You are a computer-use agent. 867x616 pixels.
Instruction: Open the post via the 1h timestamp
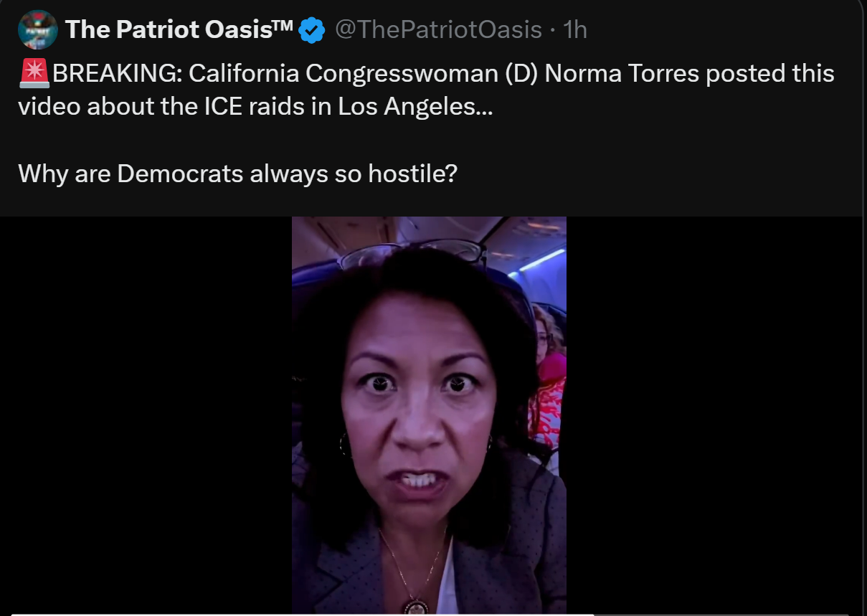pos(575,29)
